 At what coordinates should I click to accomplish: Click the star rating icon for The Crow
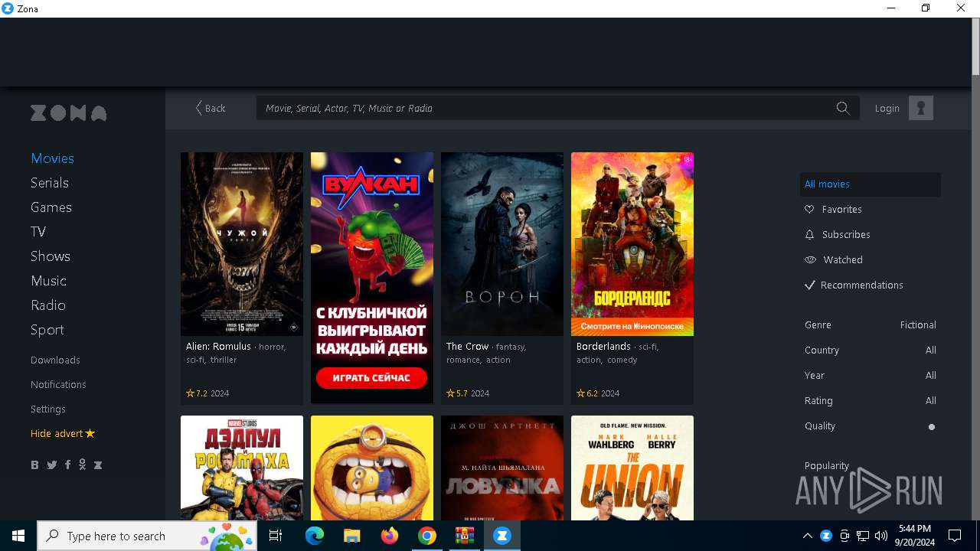450,393
